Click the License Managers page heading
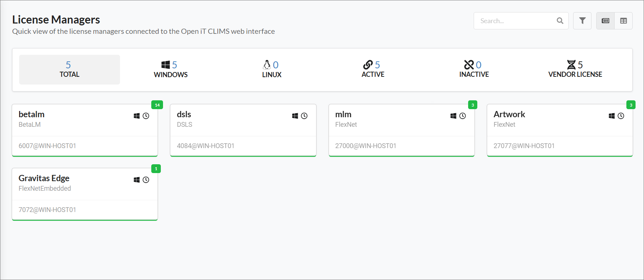Image resolution: width=644 pixels, height=280 pixels. click(56, 19)
